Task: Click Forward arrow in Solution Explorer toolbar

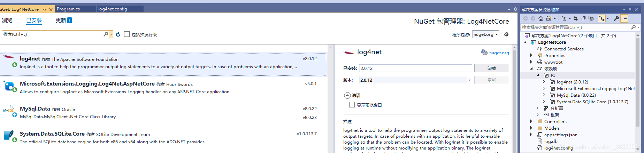Action: 533,18
